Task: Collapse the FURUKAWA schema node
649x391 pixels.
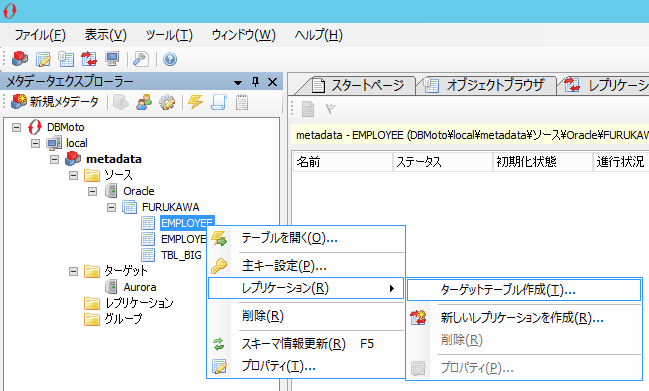Action: click(112, 207)
